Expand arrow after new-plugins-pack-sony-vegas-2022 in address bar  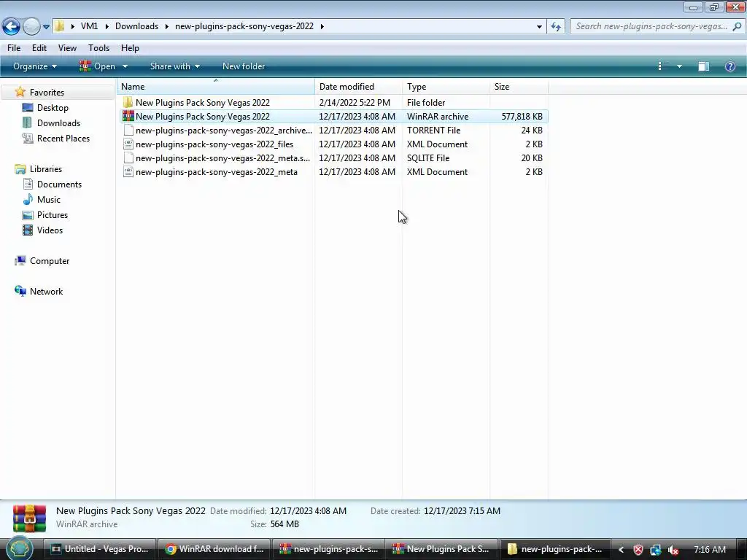(322, 27)
